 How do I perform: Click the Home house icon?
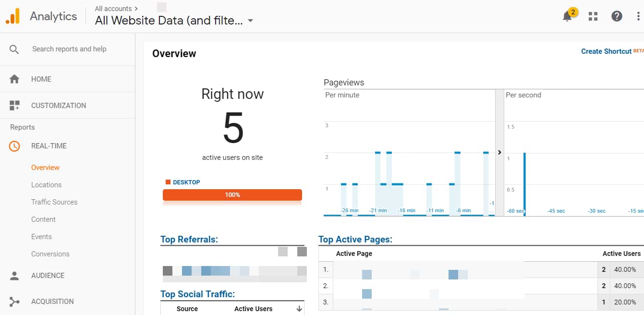point(14,79)
